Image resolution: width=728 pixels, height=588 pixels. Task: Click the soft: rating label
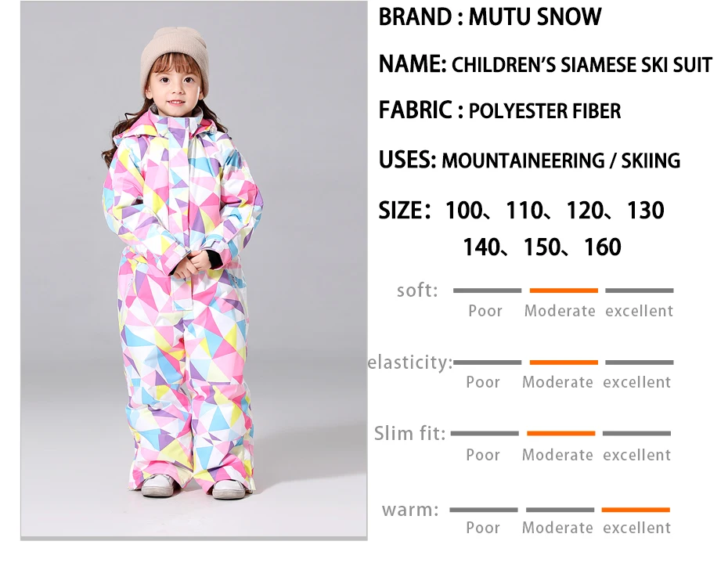coord(417,290)
